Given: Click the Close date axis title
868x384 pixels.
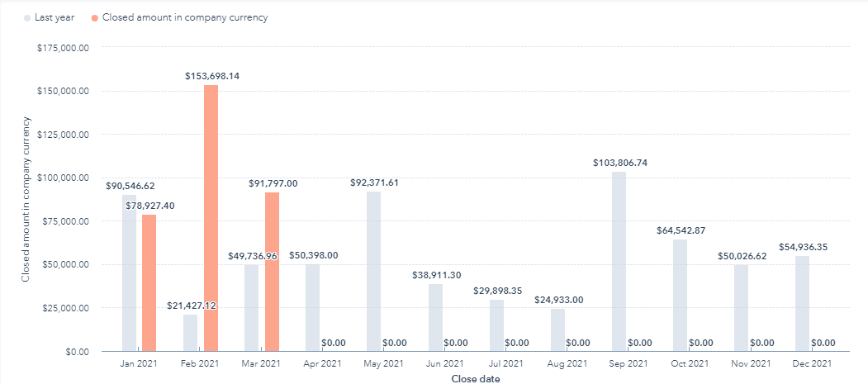Looking at the screenshot, I should click(x=476, y=378).
